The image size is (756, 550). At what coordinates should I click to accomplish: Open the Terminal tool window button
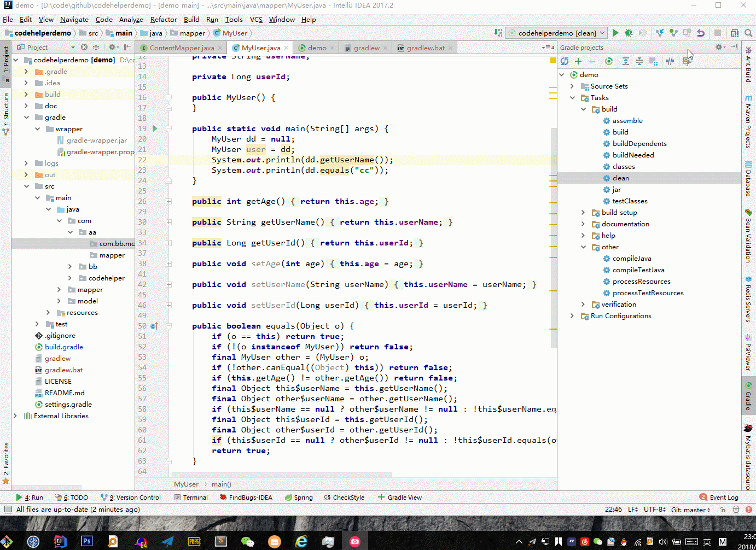(x=191, y=498)
